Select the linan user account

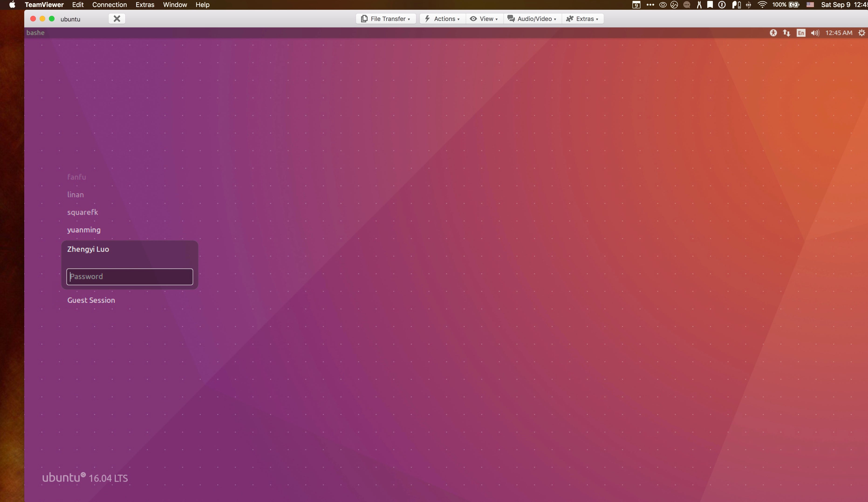tap(75, 194)
